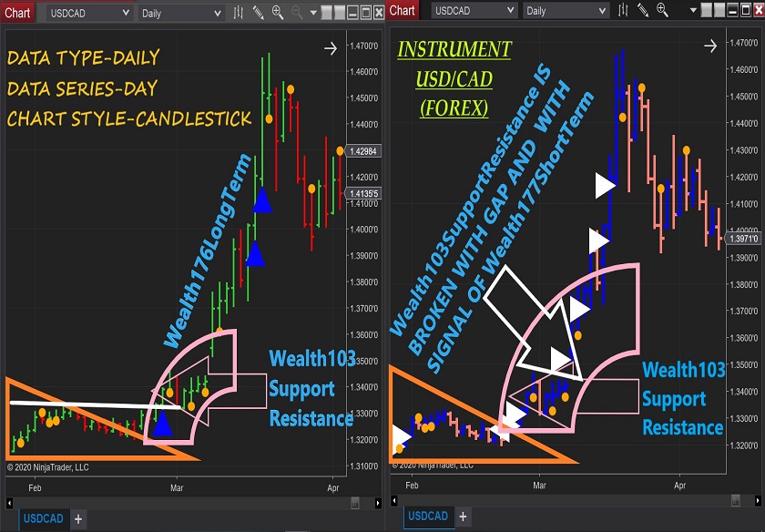Screen dimensions: 765x532
Task: Click Zoom In magnifier in left chart toolbar
Action: 278,13
